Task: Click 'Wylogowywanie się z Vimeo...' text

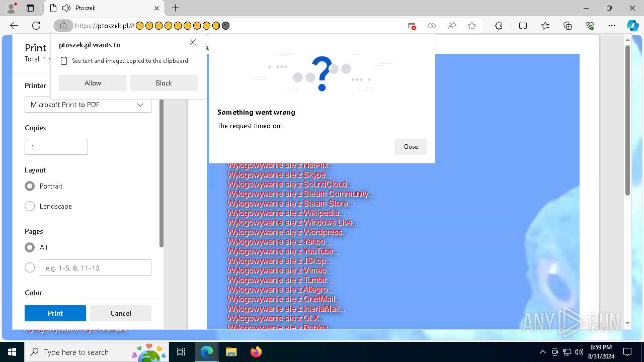Action: (279, 270)
